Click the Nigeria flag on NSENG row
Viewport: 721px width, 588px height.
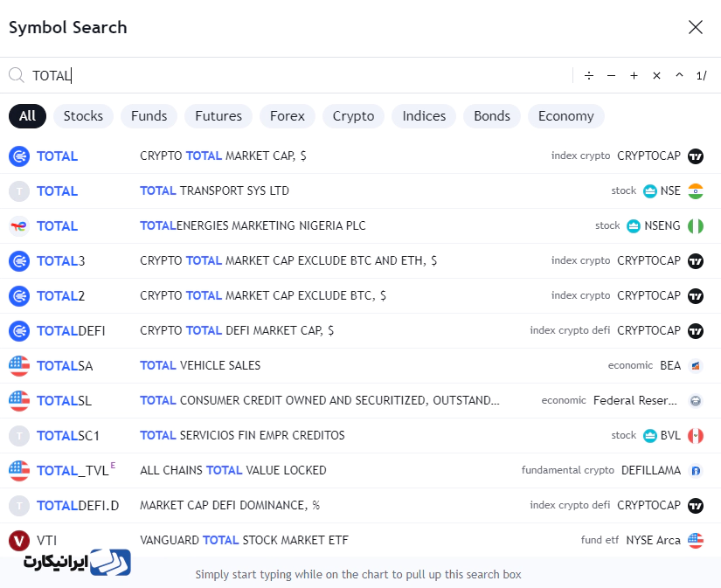[696, 226]
